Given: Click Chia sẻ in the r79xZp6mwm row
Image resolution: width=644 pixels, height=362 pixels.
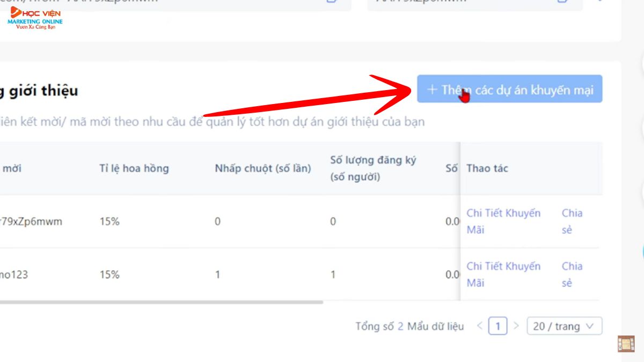Looking at the screenshot, I should (572, 221).
